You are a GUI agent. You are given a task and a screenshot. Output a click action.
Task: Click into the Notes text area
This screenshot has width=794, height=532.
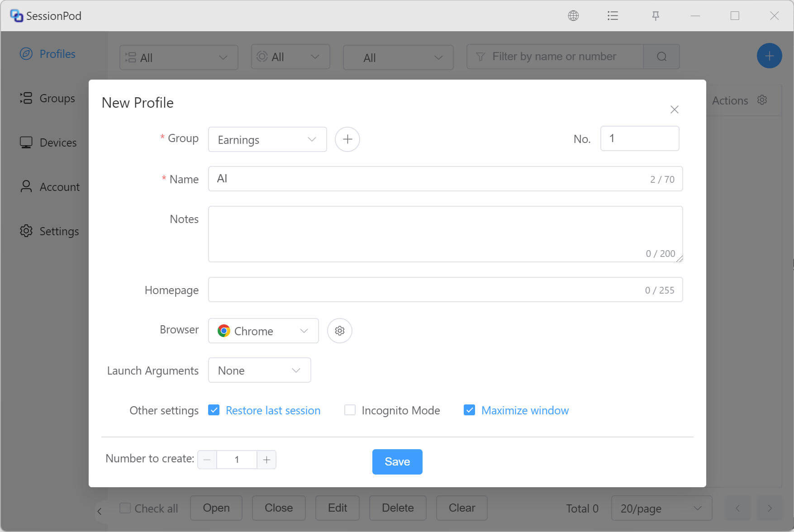(445, 234)
